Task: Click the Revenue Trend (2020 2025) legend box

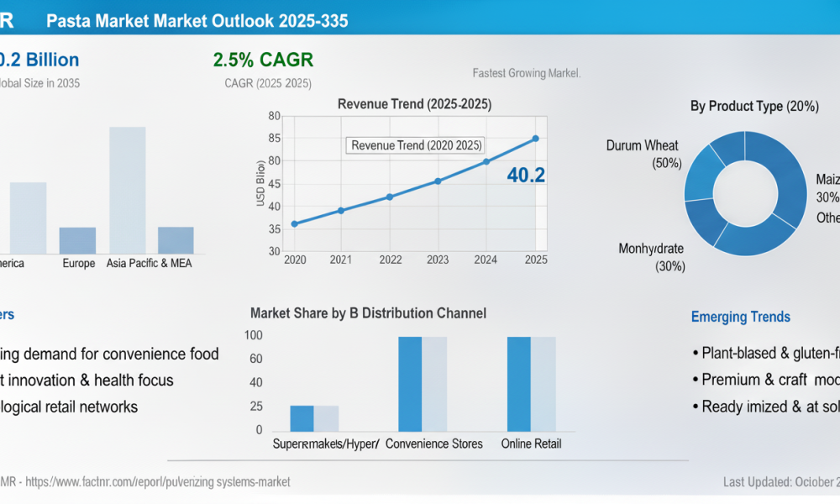Action: click(416, 145)
